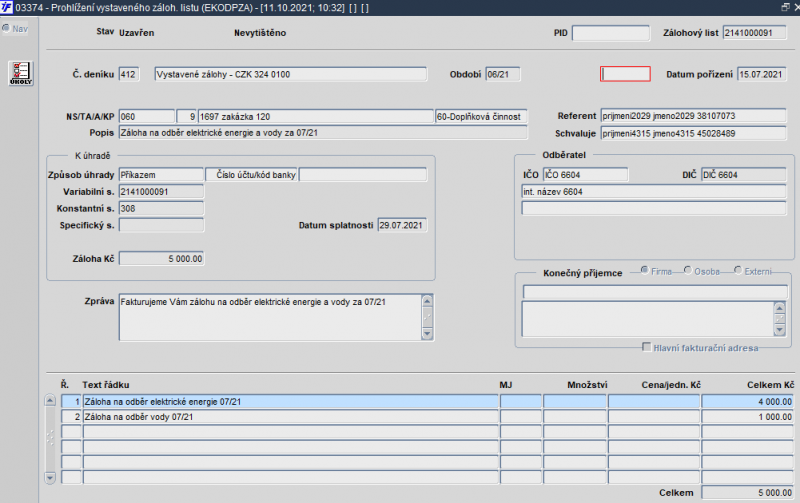Image resolution: width=800 pixels, height=503 pixels.
Task: Click the Datum pořízení field
Action: click(762, 74)
